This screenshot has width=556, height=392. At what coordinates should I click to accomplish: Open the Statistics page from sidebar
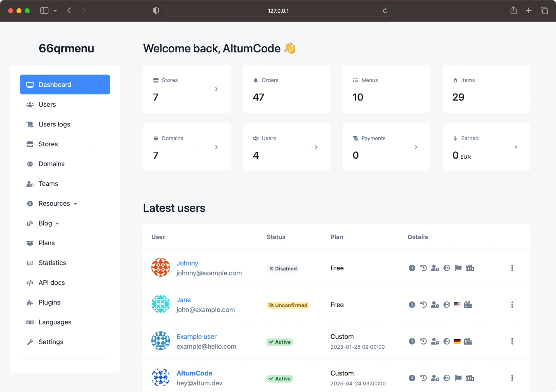(52, 263)
